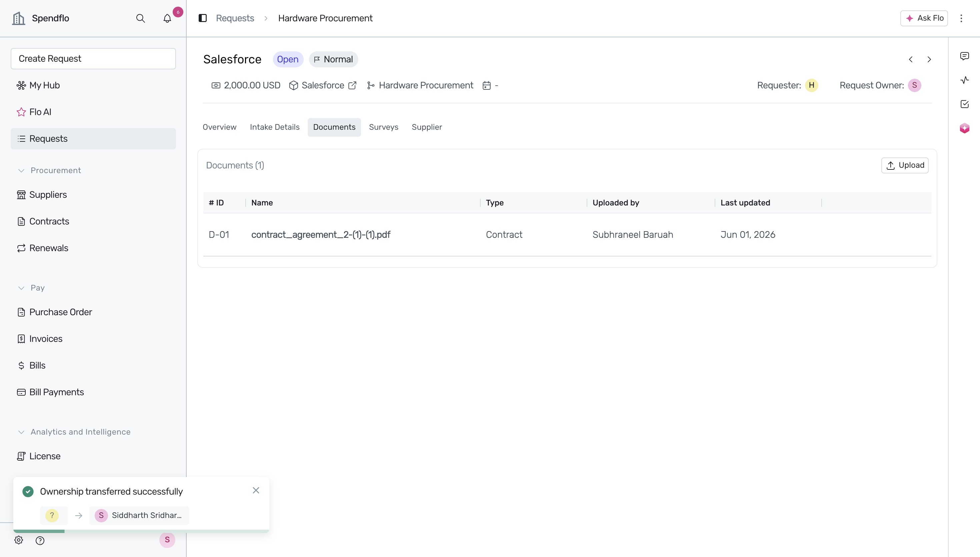The image size is (980, 557).
Task: Open the pink Flo assistant cube icon
Action: pos(965,128)
